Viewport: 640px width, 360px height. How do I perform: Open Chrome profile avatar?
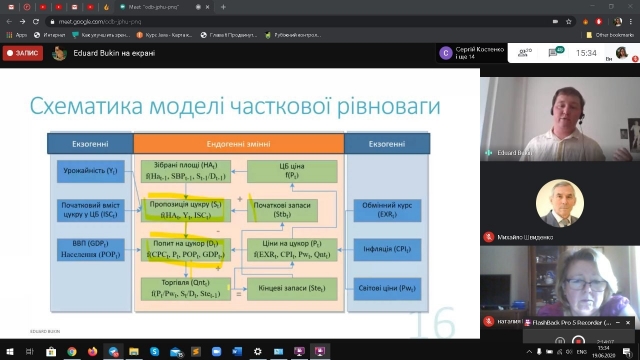click(618, 22)
